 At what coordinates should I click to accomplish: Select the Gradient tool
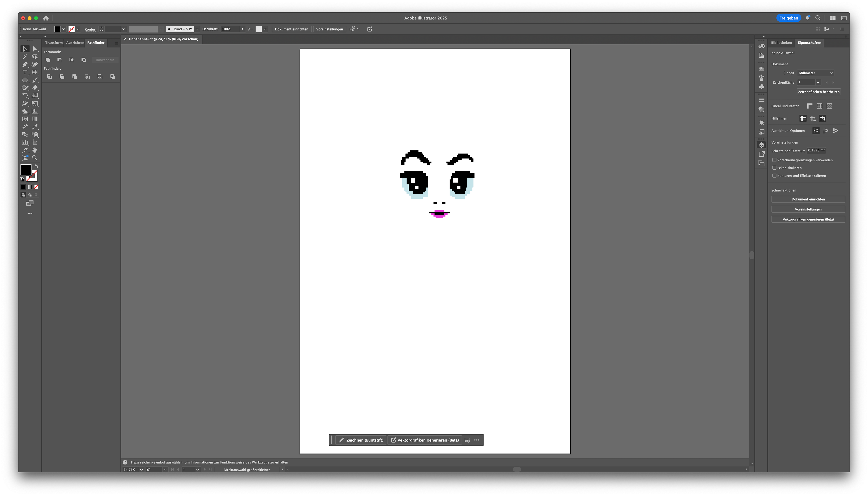coord(35,119)
